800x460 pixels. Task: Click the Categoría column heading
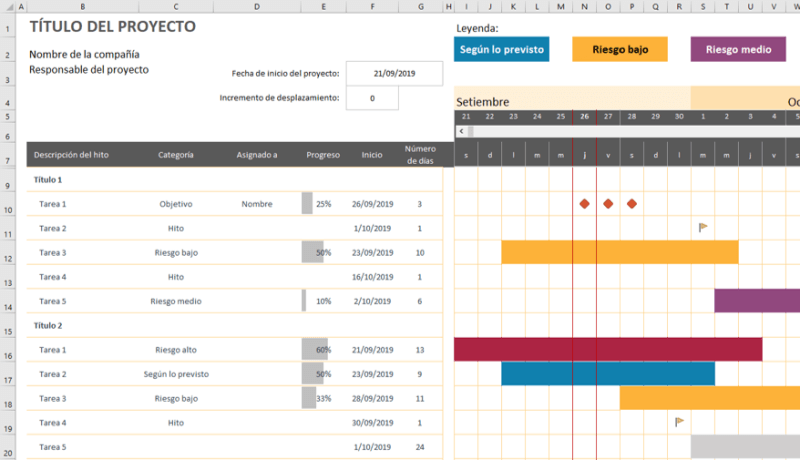pyautogui.click(x=176, y=155)
